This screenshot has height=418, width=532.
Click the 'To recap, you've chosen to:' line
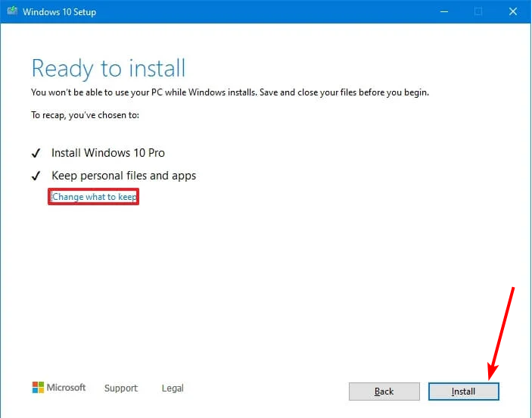[x=86, y=115]
